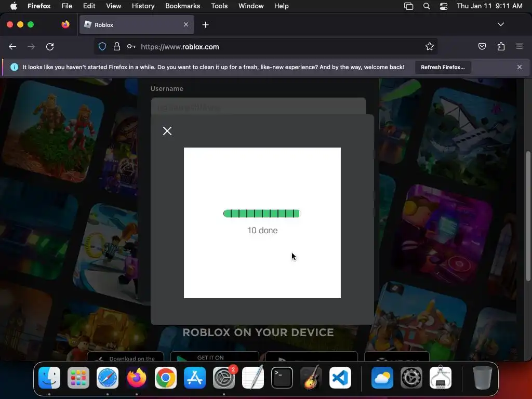The height and width of the screenshot is (399, 532).
Task: Open Finder from the Dock
Action: coord(49,377)
